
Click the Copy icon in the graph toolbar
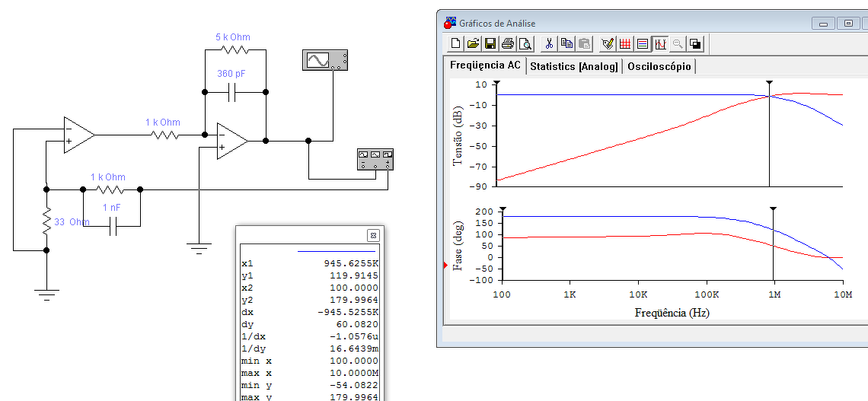566,43
